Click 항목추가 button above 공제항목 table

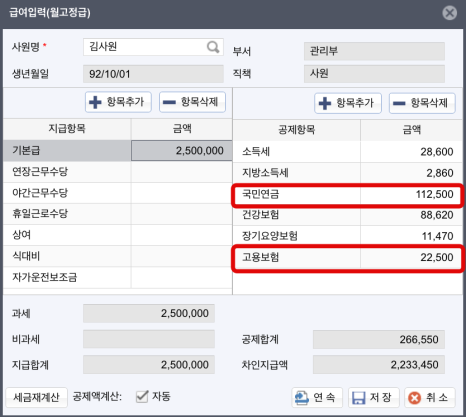[348, 103]
